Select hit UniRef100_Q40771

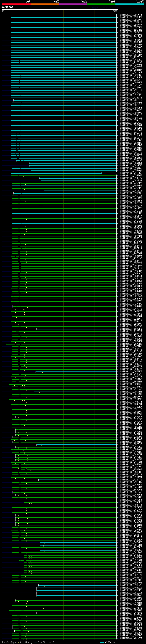pos(131,309)
